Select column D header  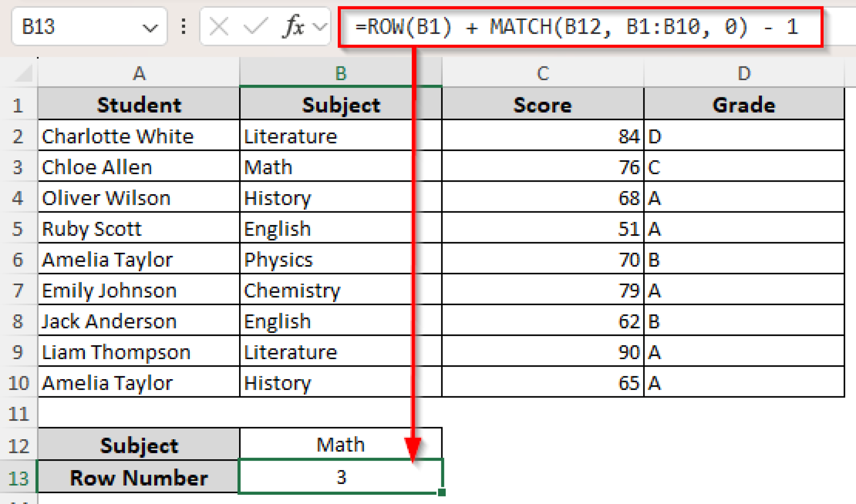[744, 73]
